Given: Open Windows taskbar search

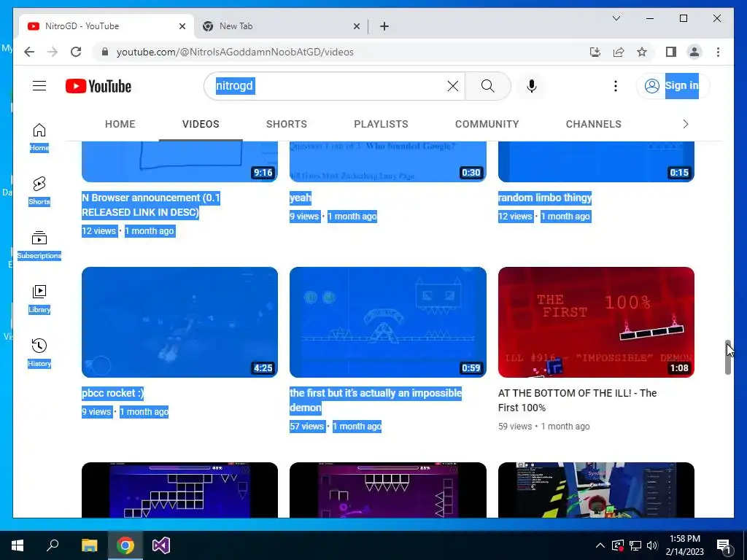Looking at the screenshot, I should [x=53, y=545].
